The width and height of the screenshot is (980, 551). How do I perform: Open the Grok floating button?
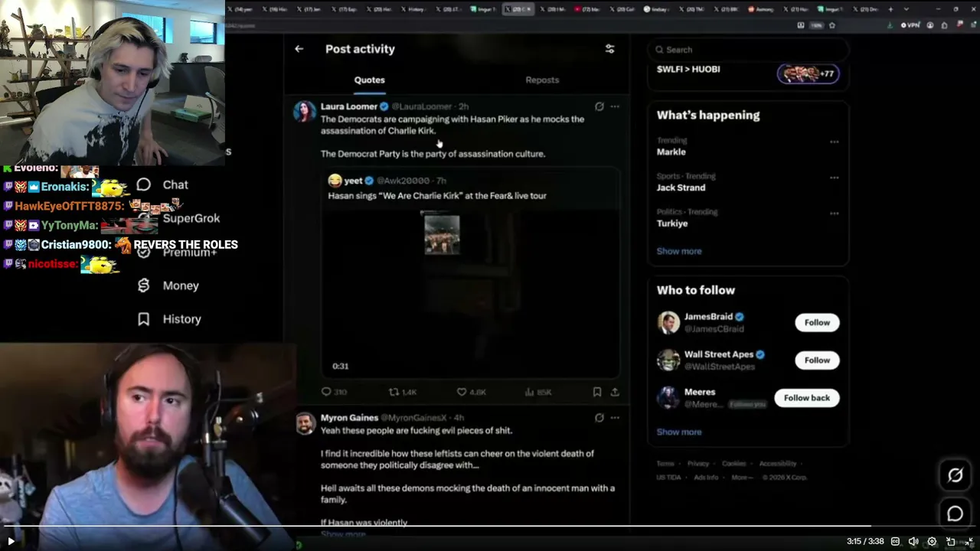pyautogui.click(x=955, y=475)
